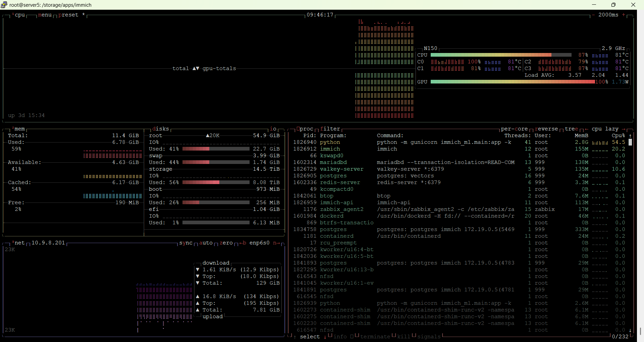
Task: Toggle per-core CPU usage in proc box
Action: 514,129
